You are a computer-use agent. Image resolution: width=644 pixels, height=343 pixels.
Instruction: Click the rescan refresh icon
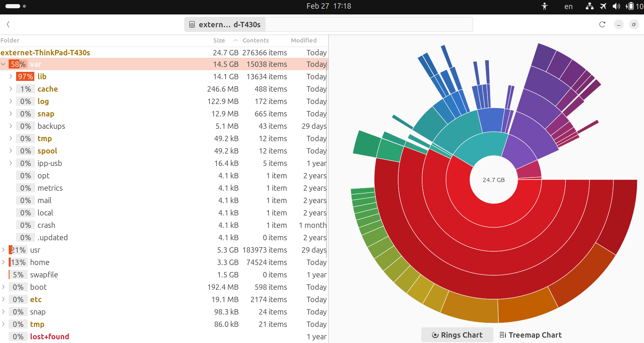tap(602, 24)
